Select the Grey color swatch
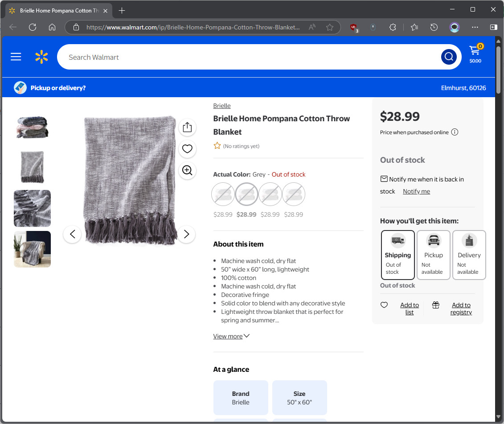Image resolution: width=504 pixels, height=424 pixels. pyautogui.click(x=246, y=194)
